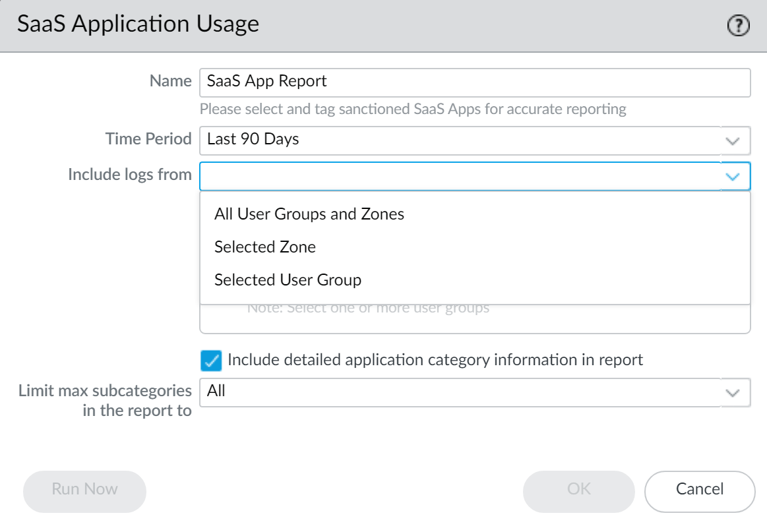767x532 pixels.
Task: Click the Run Now button
Action: (84, 490)
